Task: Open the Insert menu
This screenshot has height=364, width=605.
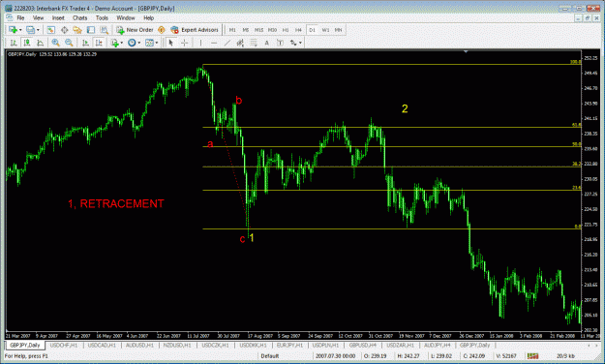Action: click(x=58, y=17)
